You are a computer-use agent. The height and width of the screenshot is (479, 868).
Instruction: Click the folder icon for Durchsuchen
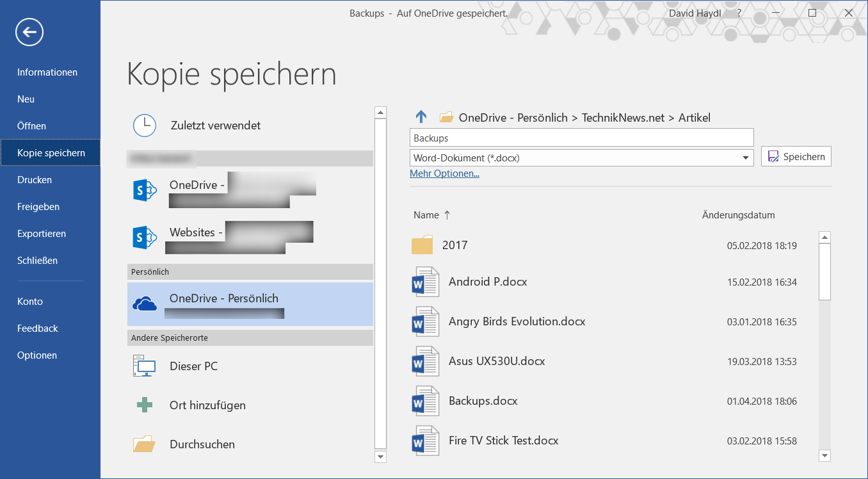[145, 444]
